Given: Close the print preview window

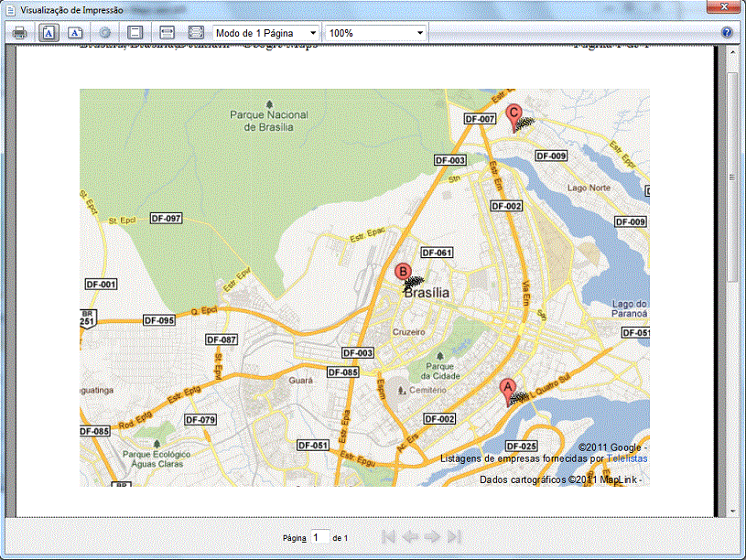Looking at the screenshot, I should tap(724, 6).
